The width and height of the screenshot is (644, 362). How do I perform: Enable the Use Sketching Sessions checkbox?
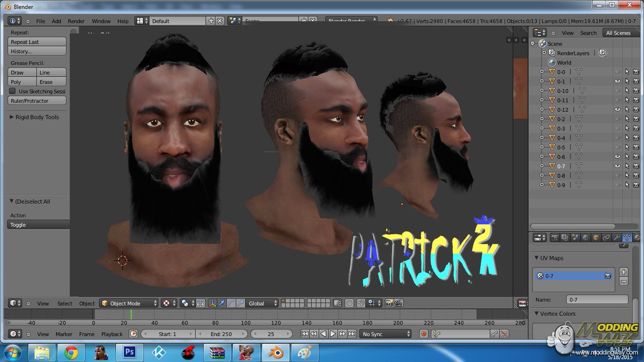point(13,91)
